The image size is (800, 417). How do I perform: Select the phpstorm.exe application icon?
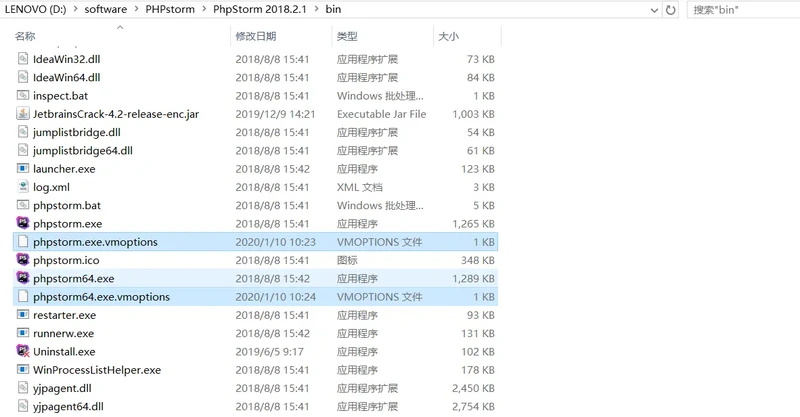[x=23, y=224]
